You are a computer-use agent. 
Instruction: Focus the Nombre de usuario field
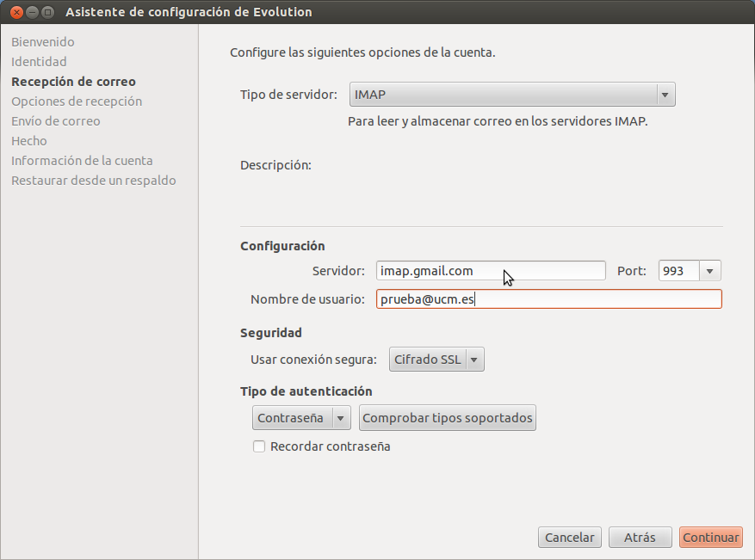coord(549,299)
